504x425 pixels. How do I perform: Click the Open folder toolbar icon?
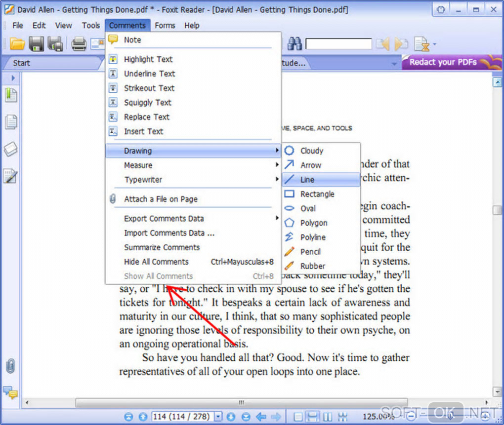coord(17,43)
